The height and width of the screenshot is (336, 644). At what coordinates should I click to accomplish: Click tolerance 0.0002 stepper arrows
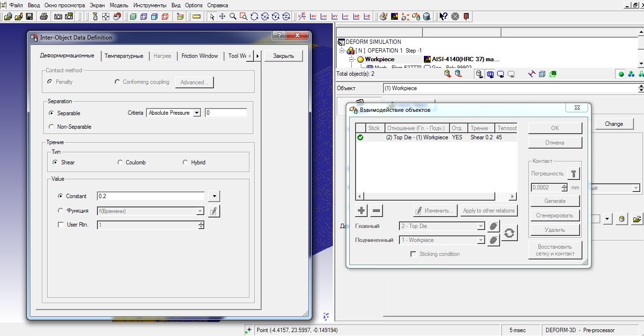click(x=564, y=188)
